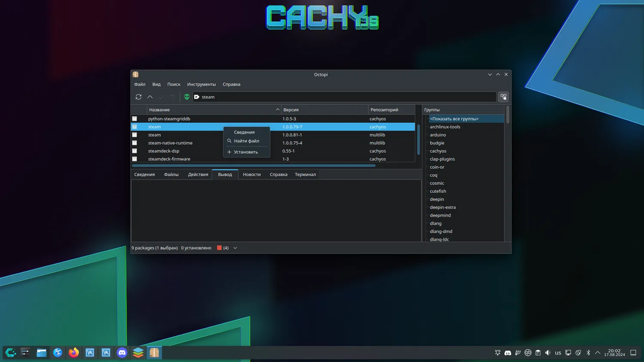Screen dimensions: 644x362
Task: Click the status icon of steamdeck-dsp row
Action: tap(134, 151)
